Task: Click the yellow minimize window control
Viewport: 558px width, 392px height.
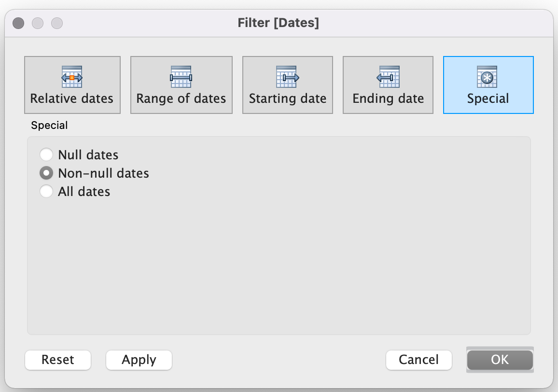Action: (38, 23)
